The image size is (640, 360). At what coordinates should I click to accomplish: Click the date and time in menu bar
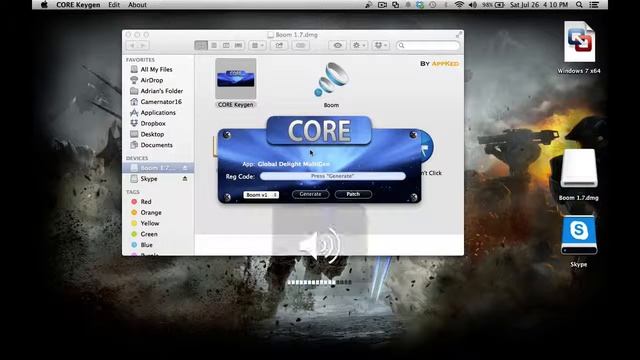[539, 5]
